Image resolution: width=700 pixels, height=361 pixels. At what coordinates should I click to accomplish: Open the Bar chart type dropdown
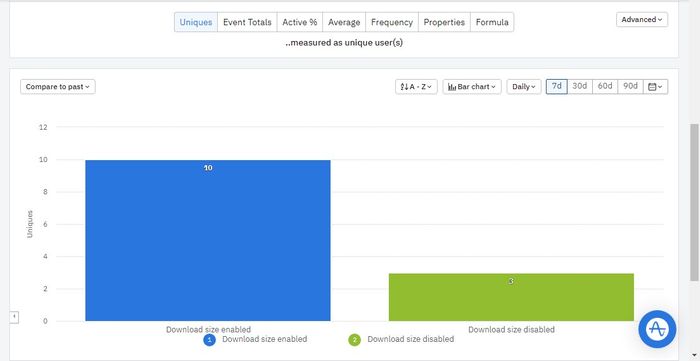[472, 87]
